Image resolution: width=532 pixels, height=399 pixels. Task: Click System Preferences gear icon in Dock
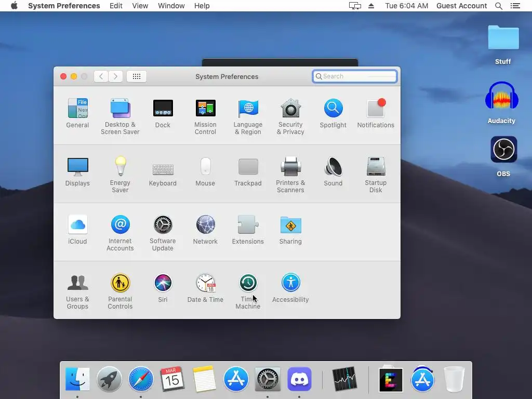tap(268, 379)
